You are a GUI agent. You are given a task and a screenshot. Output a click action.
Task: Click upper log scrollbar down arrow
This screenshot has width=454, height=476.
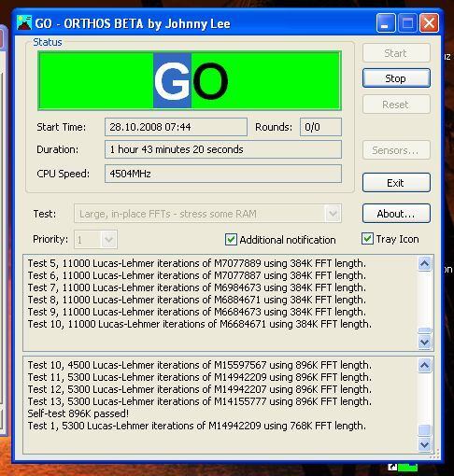(x=425, y=342)
